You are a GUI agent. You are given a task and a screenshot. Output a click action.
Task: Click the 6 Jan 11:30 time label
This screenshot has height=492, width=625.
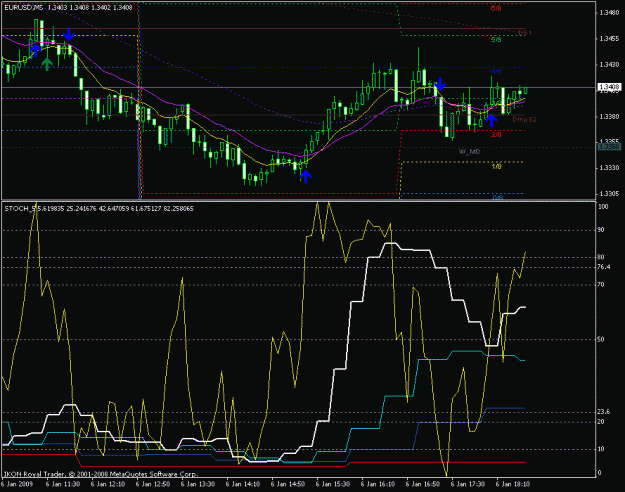63,484
